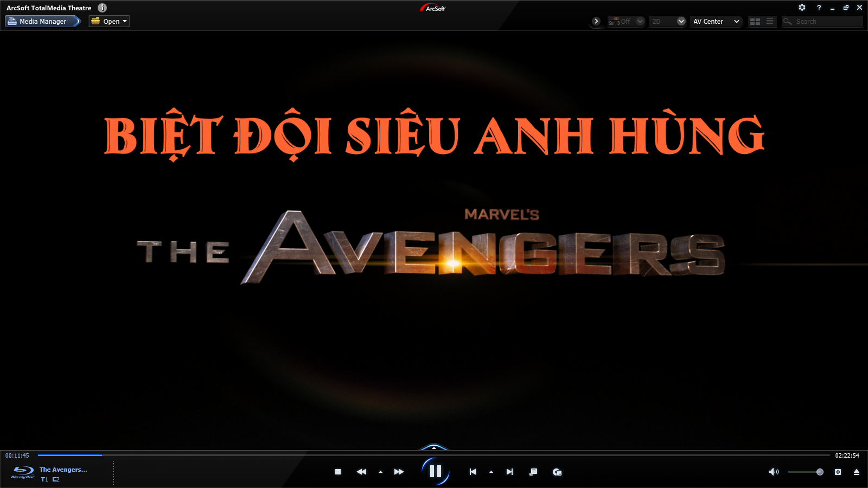The image size is (868, 488).
Task: Click the search magnifier icon
Action: pos(787,21)
